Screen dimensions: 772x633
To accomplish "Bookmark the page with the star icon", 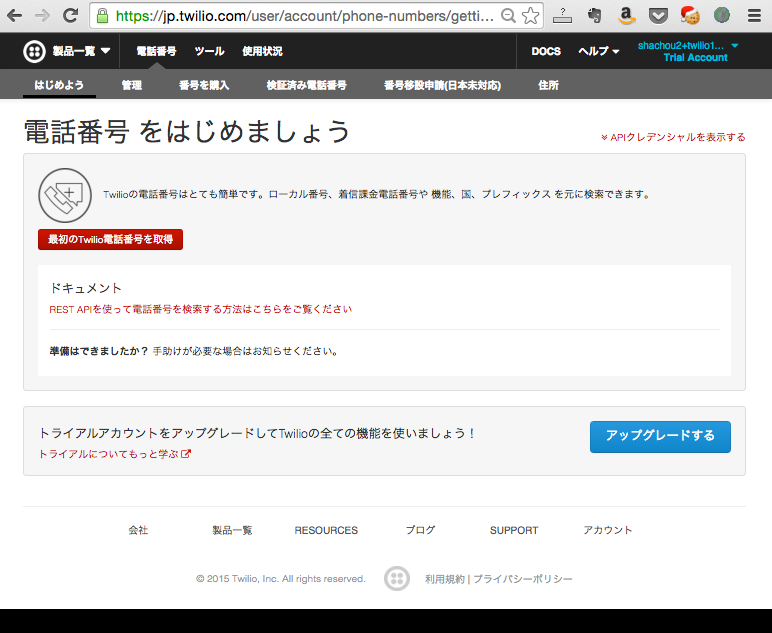I will 530,16.
